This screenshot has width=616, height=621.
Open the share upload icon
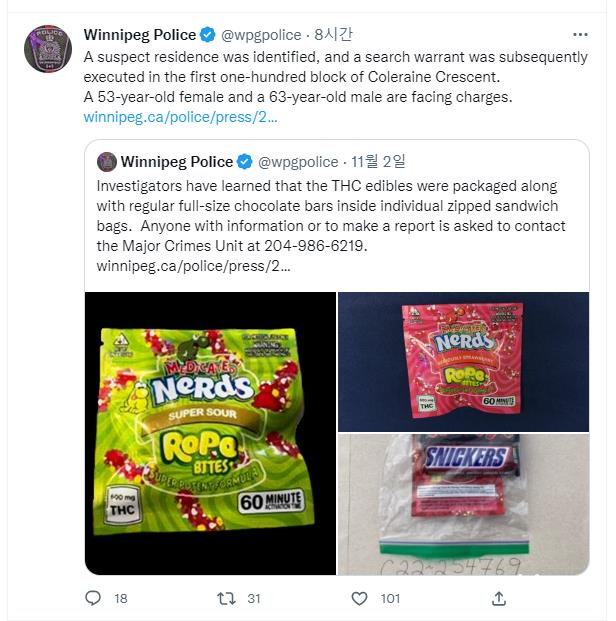point(499,598)
